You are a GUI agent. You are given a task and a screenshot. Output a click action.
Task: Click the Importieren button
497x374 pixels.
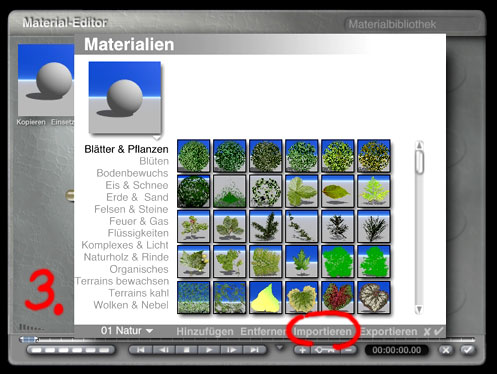(x=322, y=331)
